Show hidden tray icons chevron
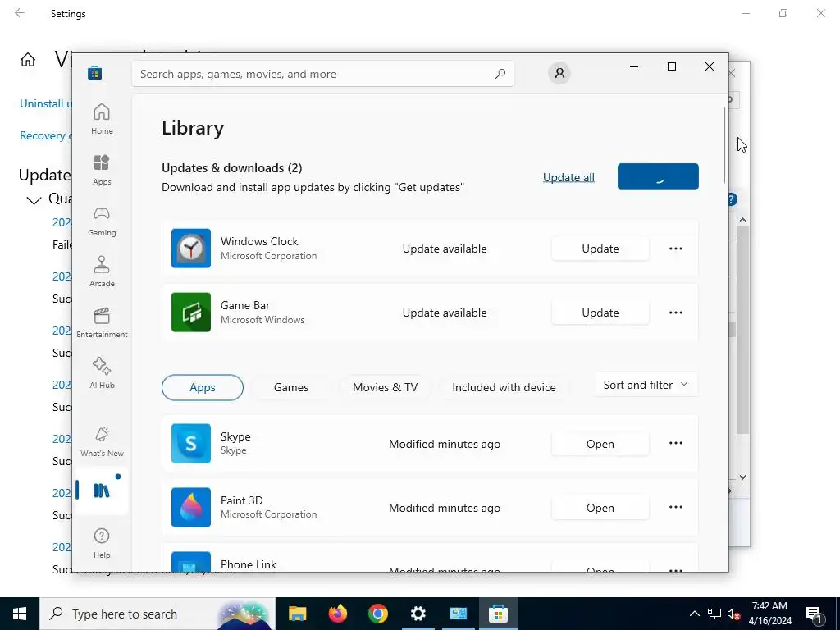 click(694, 614)
